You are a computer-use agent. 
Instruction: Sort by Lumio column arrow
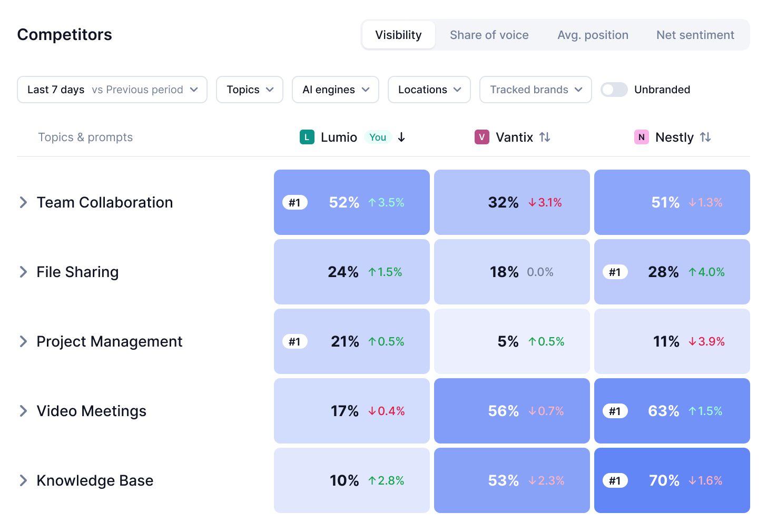click(x=401, y=137)
